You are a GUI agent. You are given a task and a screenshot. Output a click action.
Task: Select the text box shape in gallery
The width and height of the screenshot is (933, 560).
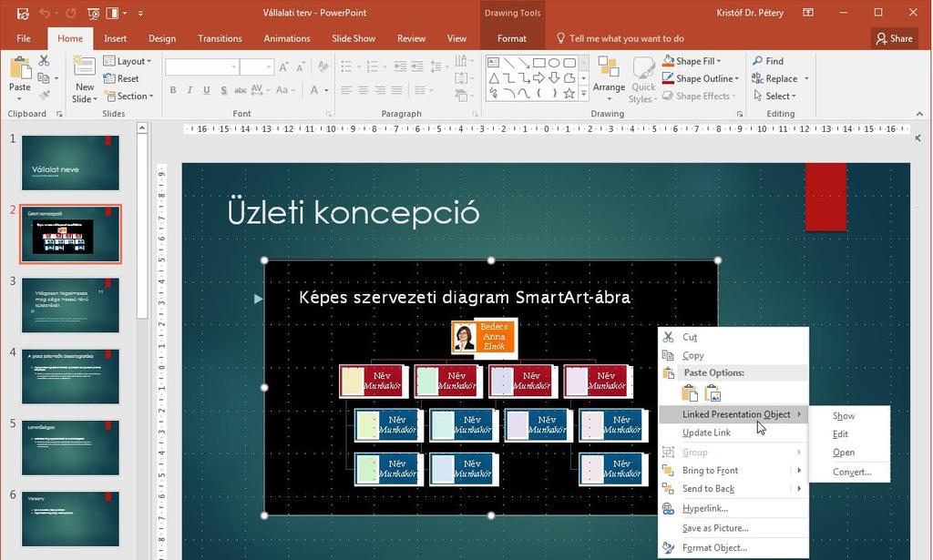(x=493, y=63)
